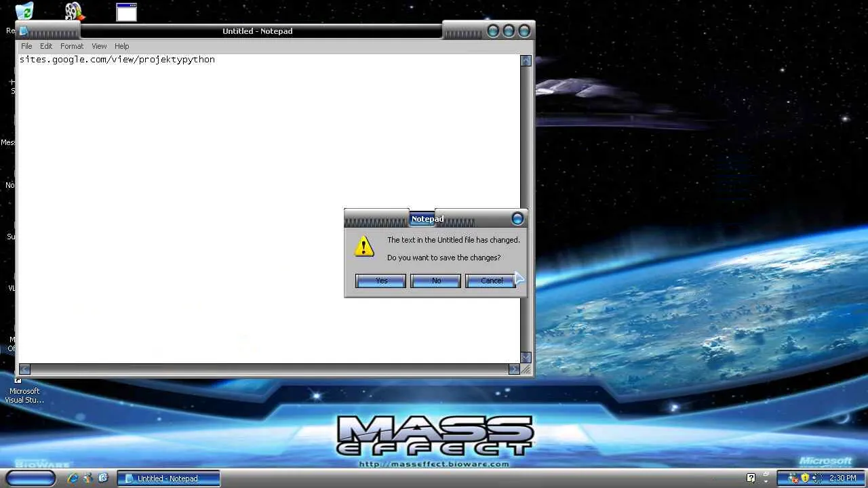Click the 2:30 PM system clock

[843, 479]
